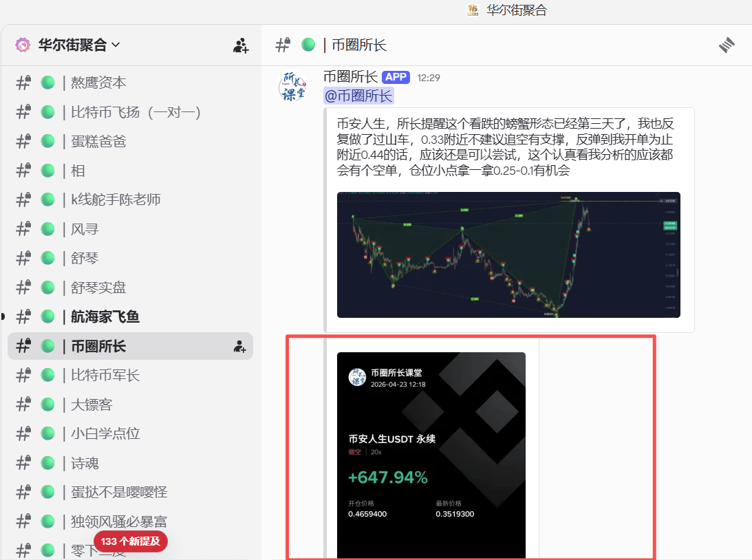Open the 诗魂 channel

coord(131,463)
